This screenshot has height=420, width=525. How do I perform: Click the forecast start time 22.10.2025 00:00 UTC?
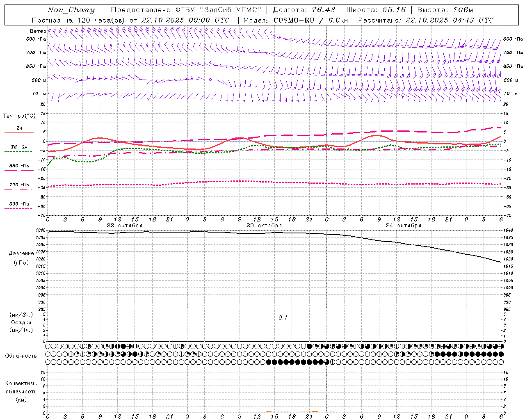(185, 20)
